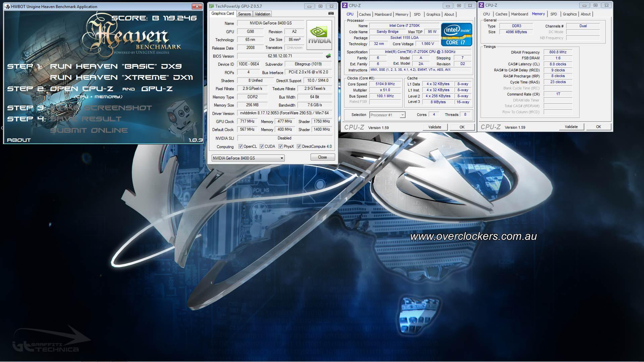The width and height of the screenshot is (644, 362).
Task: Click ABOUT in the Heaven benchmark window
Action: pos(19,140)
